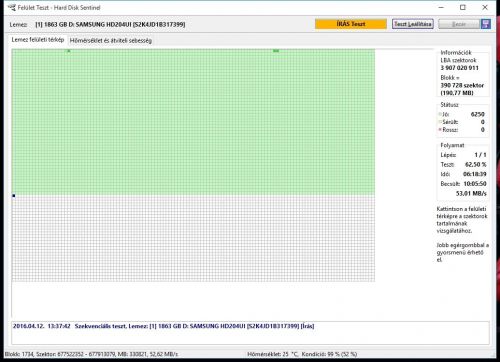Click the greyed-out Bezár button
Viewport: 500px width, 362px height.
(x=459, y=24)
